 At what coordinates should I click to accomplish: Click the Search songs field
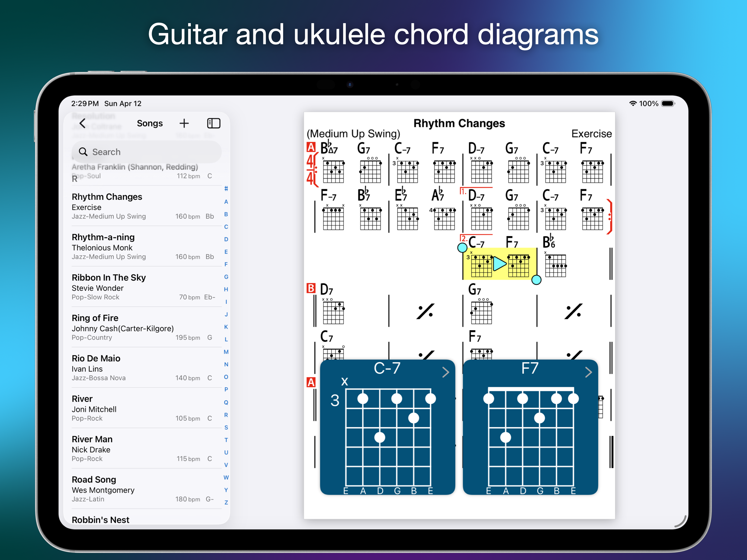coord(147,152)
